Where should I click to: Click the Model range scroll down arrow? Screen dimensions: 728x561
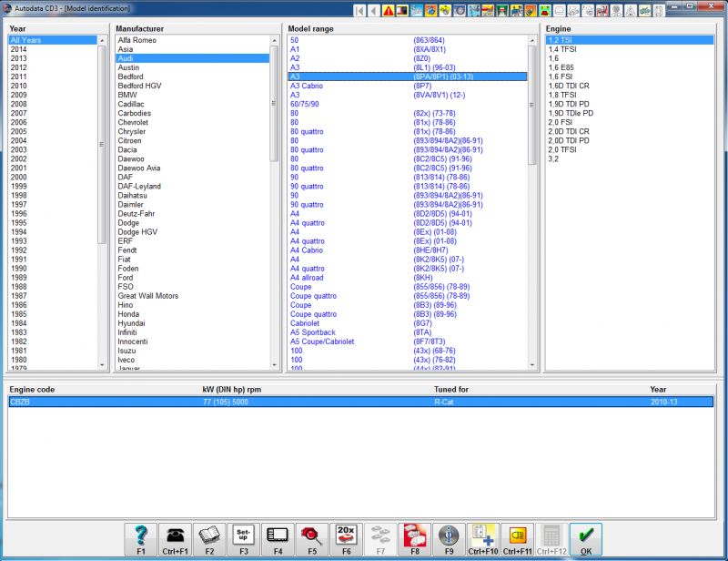pos(532,365)
